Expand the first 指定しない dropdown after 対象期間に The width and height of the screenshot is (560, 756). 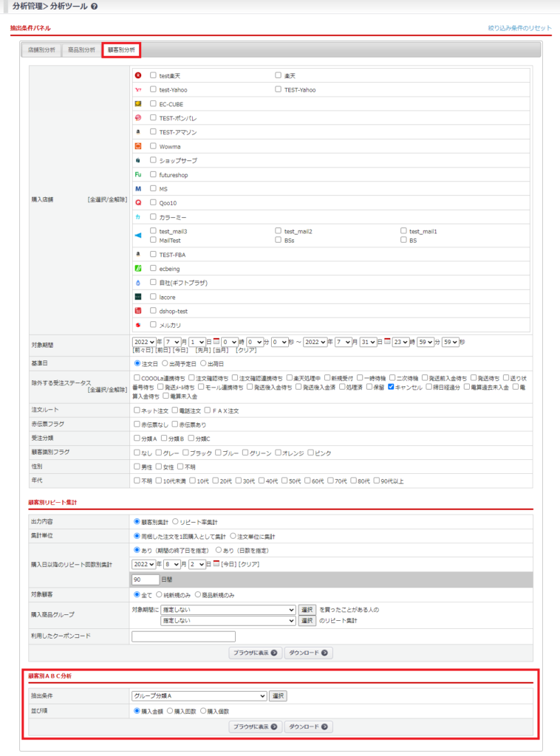(228, 609)
